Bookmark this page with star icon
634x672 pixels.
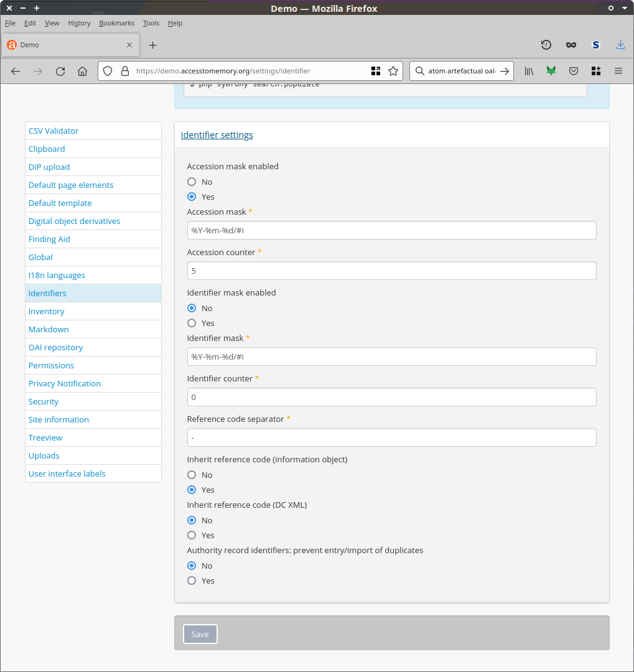point(393,71)
